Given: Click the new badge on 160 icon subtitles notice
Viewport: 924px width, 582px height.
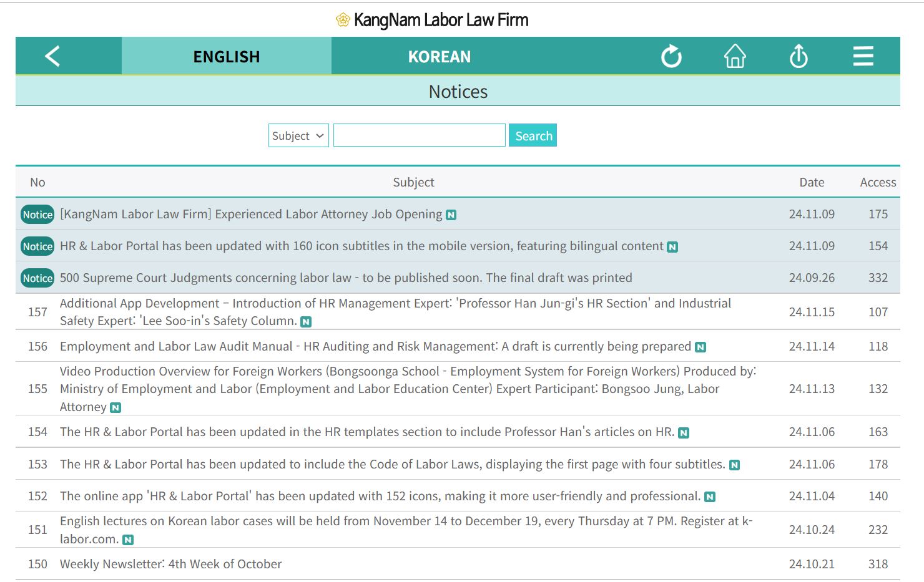Looking at the screenshot, I should (672, 247).
